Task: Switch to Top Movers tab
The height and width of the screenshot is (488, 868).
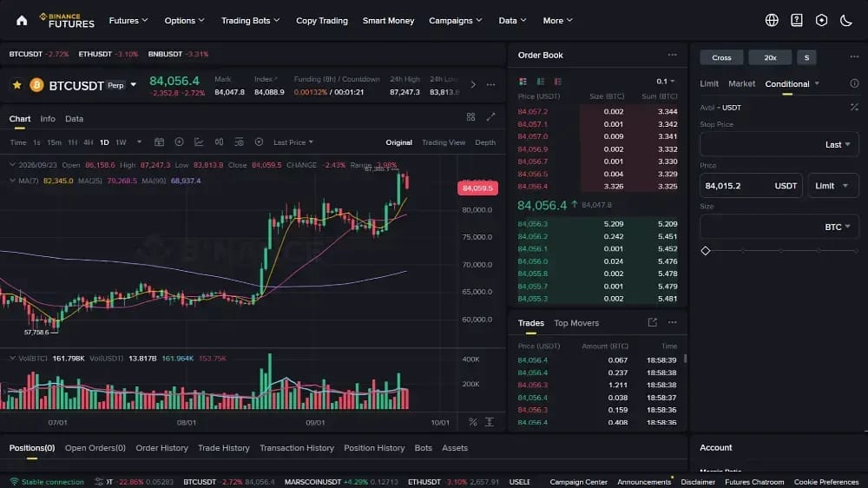Action: point(576,323)
